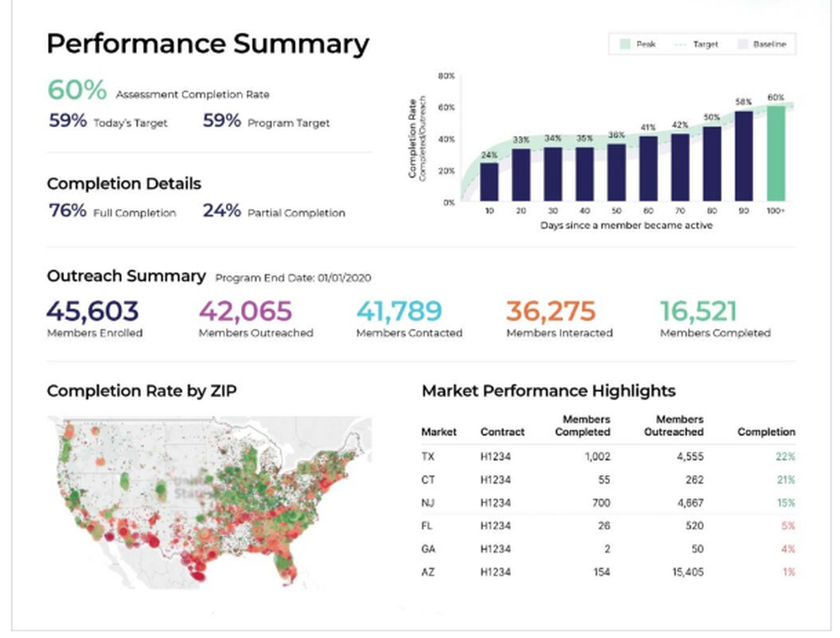The image size is (840, 638).
Task: Click the "Members Outreached" column header in the table
Action: (674, 426)
